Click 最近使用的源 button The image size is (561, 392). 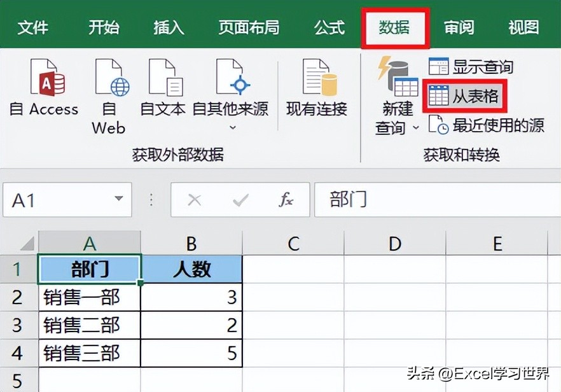tap(487, 125)
